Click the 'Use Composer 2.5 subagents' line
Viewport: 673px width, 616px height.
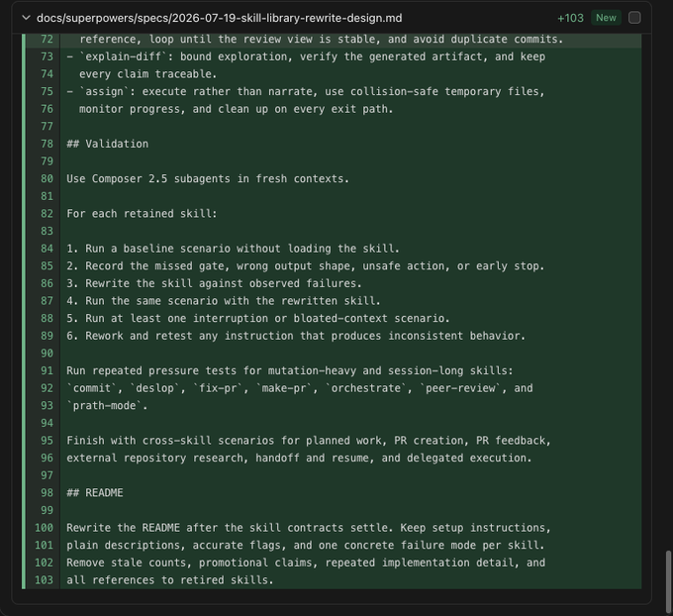coord(208,178)
